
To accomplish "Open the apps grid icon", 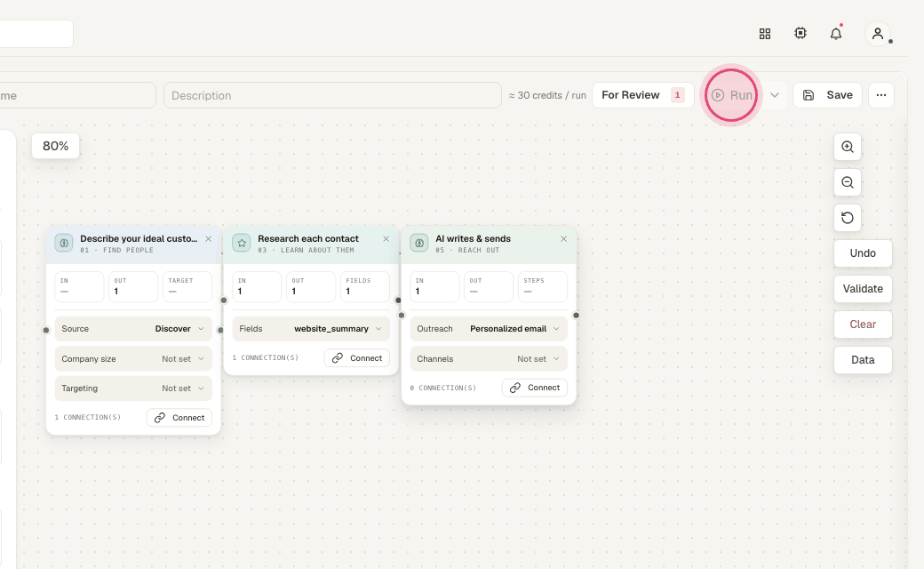I will tap(765, 34).
